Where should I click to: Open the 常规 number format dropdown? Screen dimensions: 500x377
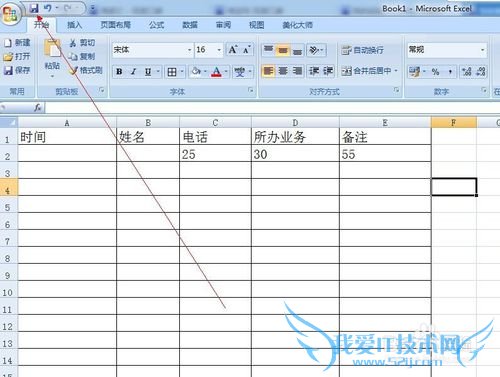click(482, 50)
